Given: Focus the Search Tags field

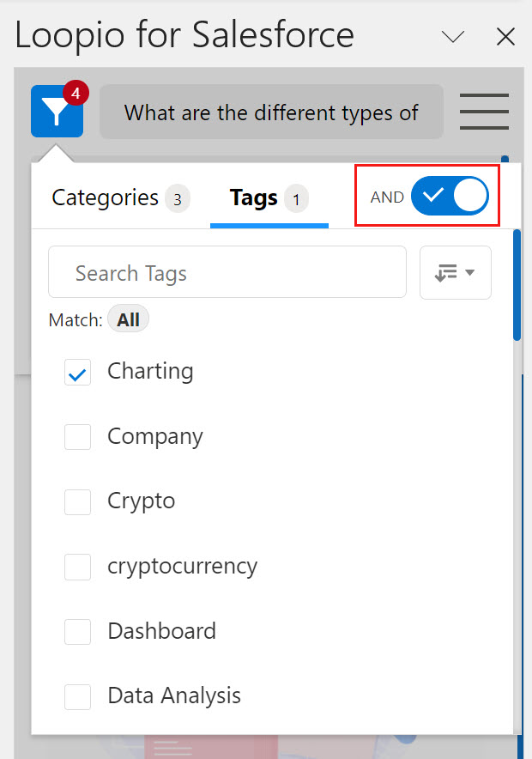Looking at the screenshot, I should coord(227,272).
